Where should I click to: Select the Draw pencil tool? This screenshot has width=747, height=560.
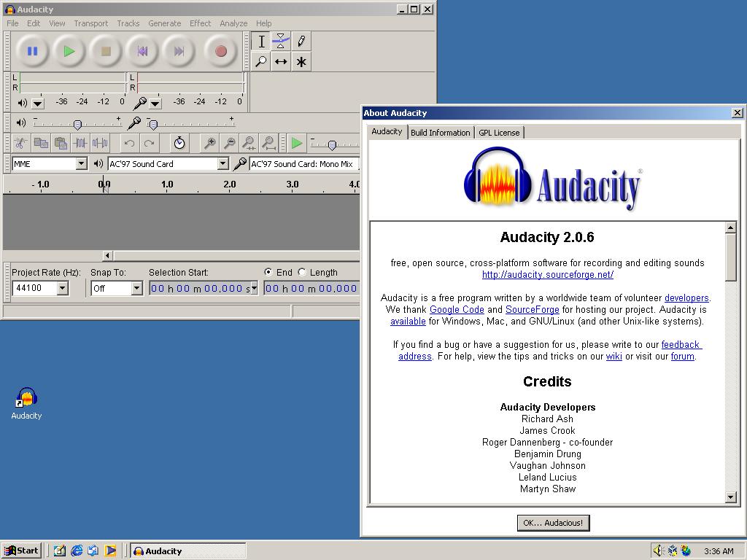(x=301, y=42)
